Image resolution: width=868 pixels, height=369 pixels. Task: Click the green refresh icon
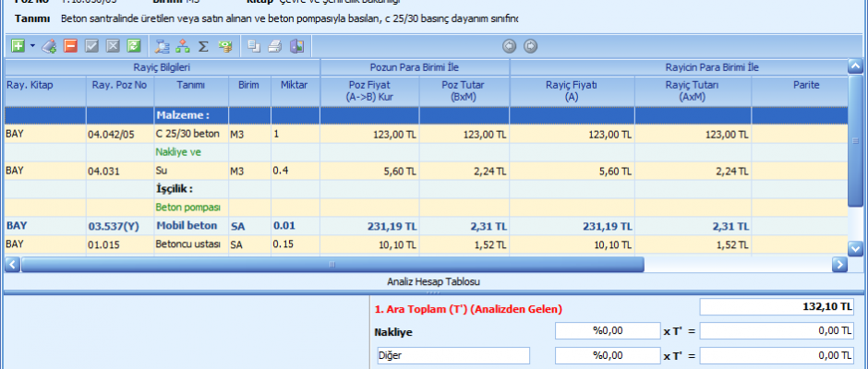click(134, 45)
